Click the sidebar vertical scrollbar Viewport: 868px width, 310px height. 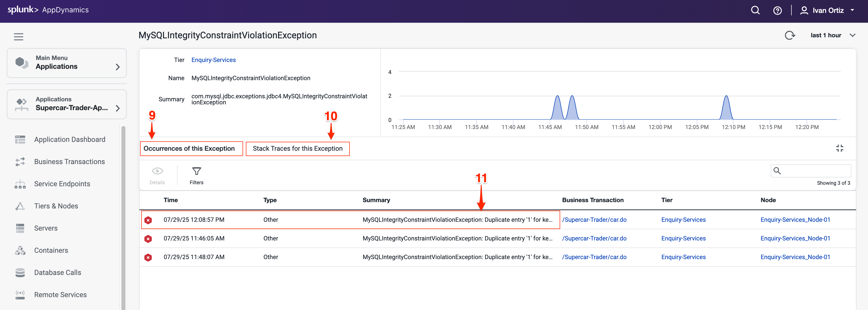pyautogui.click(x=123, y=216)
